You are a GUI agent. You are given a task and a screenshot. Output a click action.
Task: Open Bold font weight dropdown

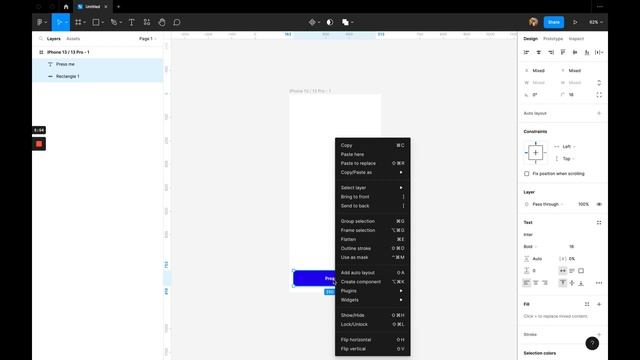click(x=530, y=247)
